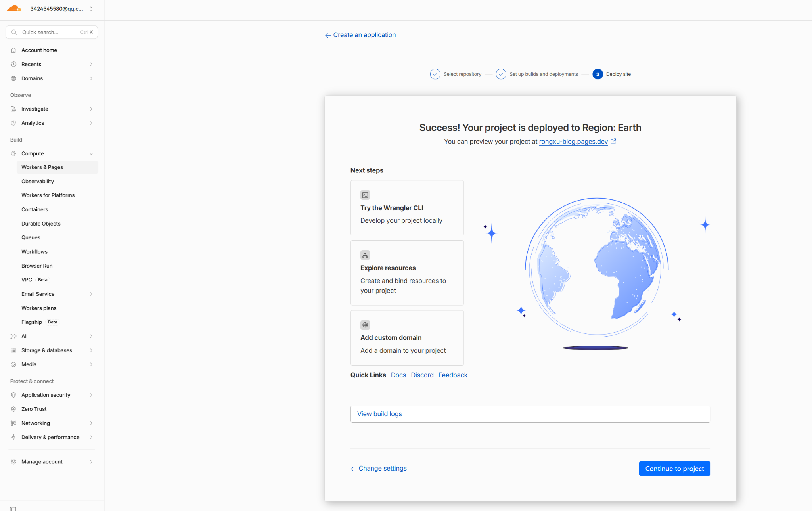Click the Networking icon

click(13, 423)
